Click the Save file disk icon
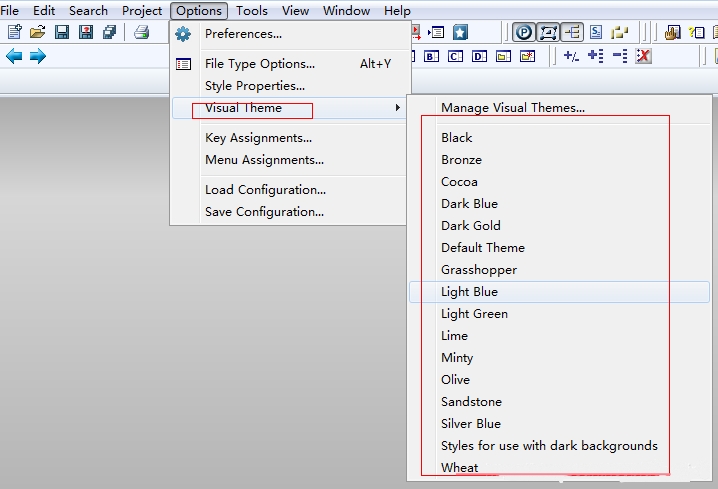Viewport: 718px width, 489px height. tap(62, 33)
